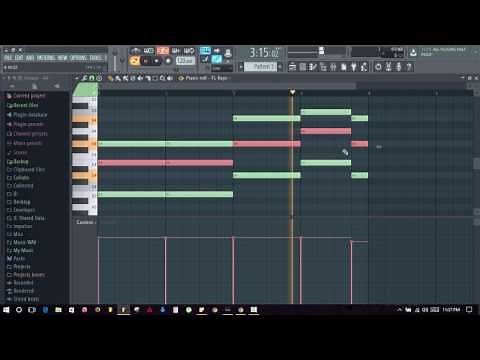Open the Backup folder in browser

18,162
